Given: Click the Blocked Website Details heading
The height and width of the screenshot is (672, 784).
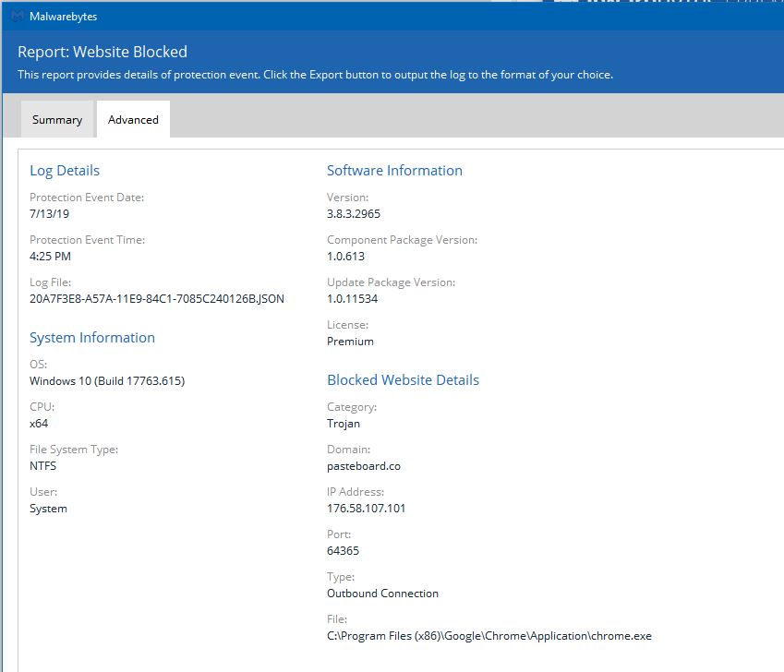Looking at the screenshot, I should (403, 380).
